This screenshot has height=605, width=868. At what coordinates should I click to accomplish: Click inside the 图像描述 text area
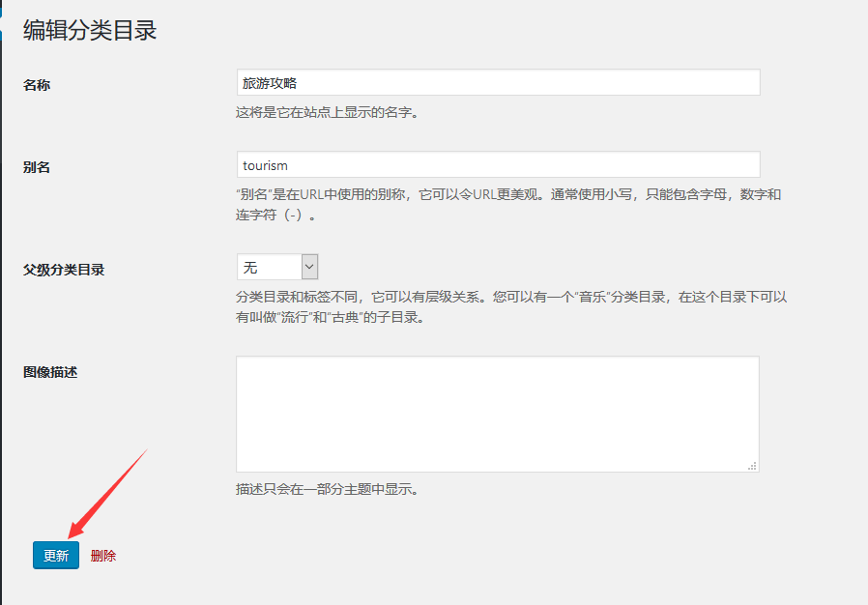497,414
